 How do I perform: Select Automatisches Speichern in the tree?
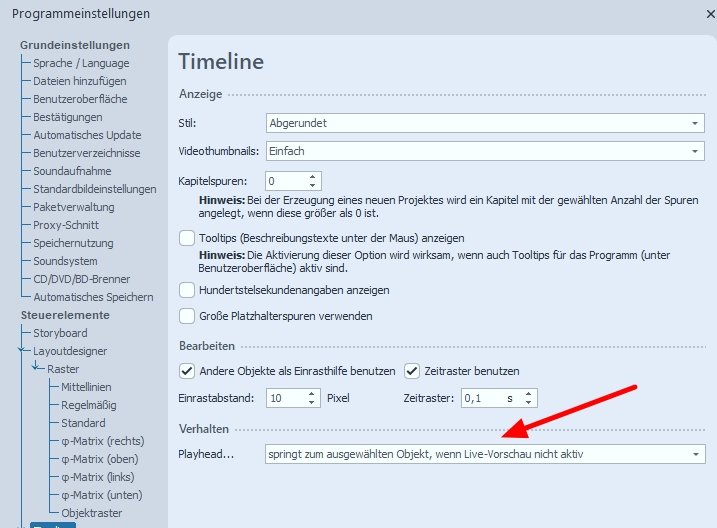(93, 297)
